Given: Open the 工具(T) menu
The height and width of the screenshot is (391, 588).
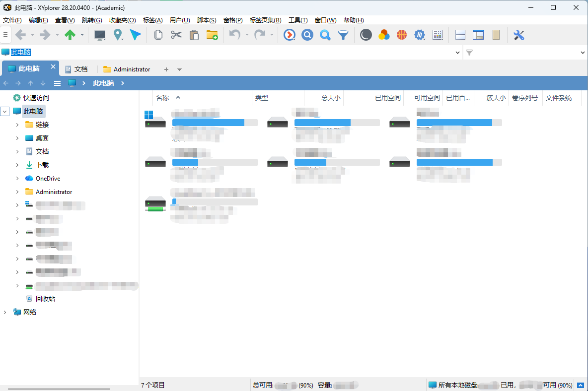Looking at the screenshot, I should (x=298, y=20).
